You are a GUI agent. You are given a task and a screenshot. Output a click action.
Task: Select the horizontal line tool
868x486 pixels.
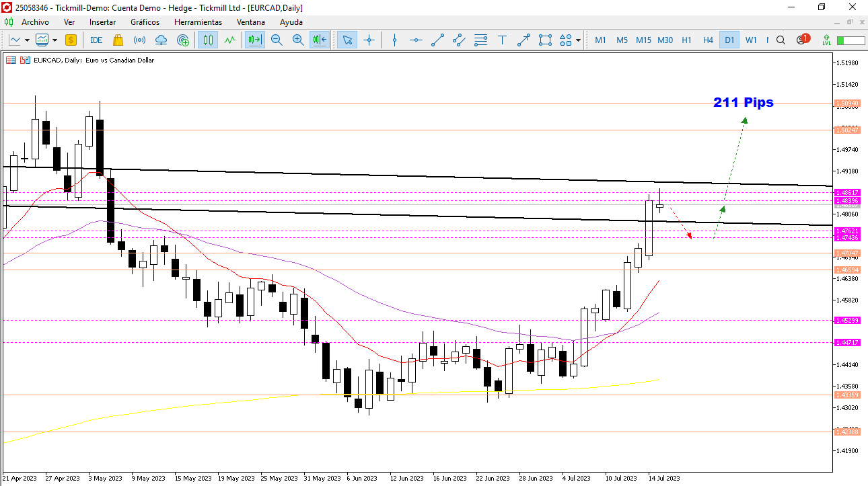(416, 40)
